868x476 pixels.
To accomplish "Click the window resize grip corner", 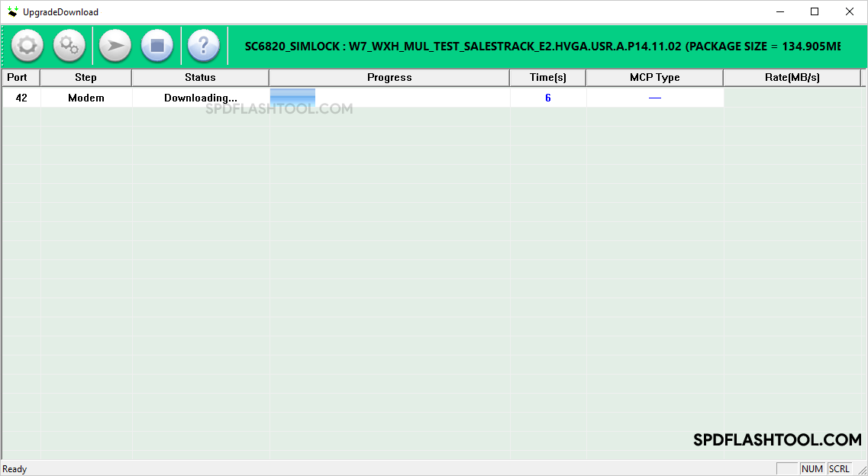I will pyautogui.click(x=861, y=469).
